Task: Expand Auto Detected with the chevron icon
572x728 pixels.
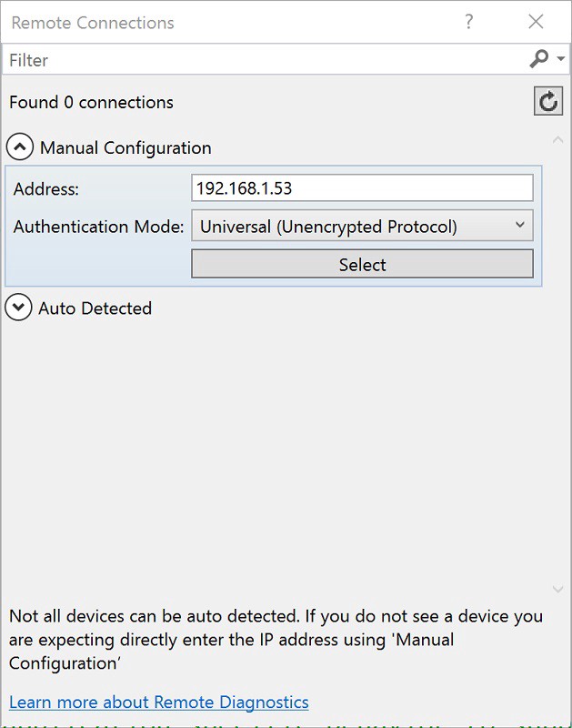Action: 18,308
